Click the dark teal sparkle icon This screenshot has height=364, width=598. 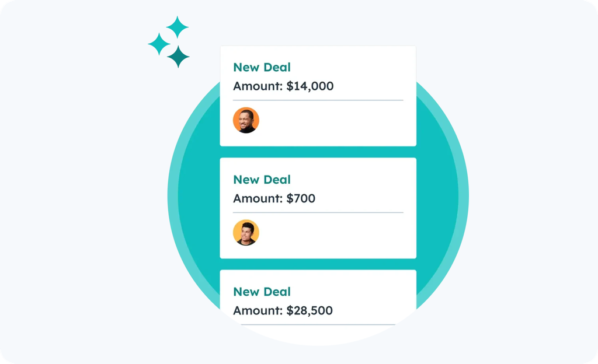[179, 57]
